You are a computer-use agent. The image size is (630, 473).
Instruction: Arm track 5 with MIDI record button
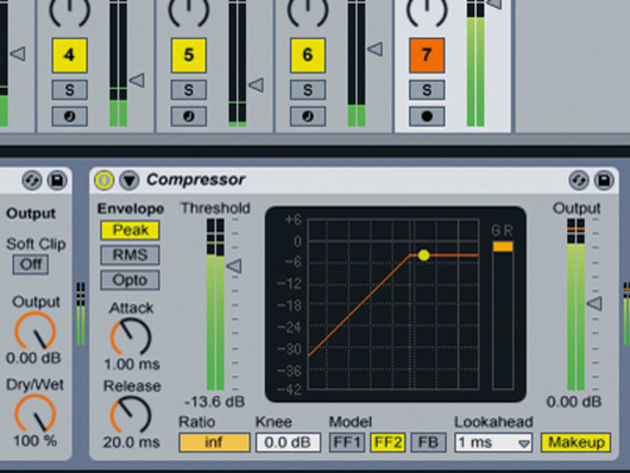point(188,117)
